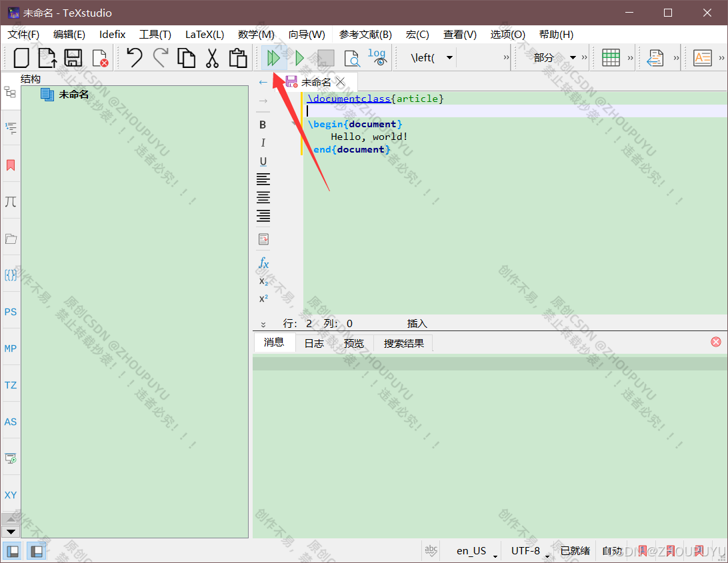Image resolution: width=728 pixels, height=563 pixels.
Task: Open the XY side panel
Action: [x=11, y=495]
